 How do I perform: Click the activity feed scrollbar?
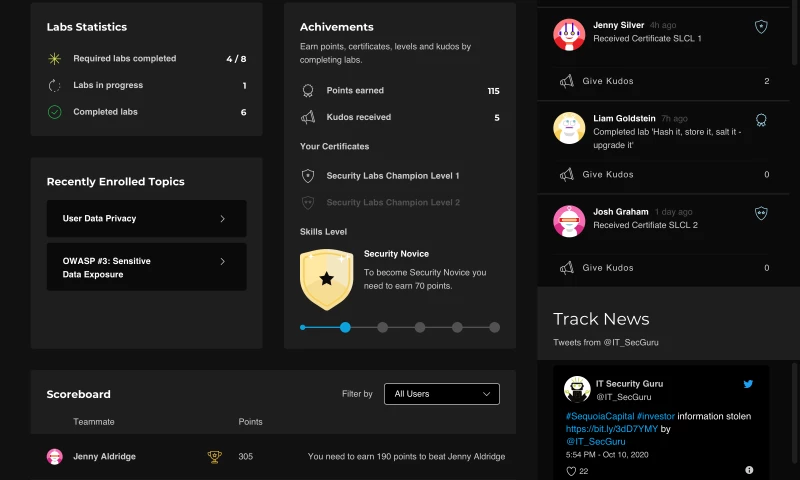[x=795, y=32]
